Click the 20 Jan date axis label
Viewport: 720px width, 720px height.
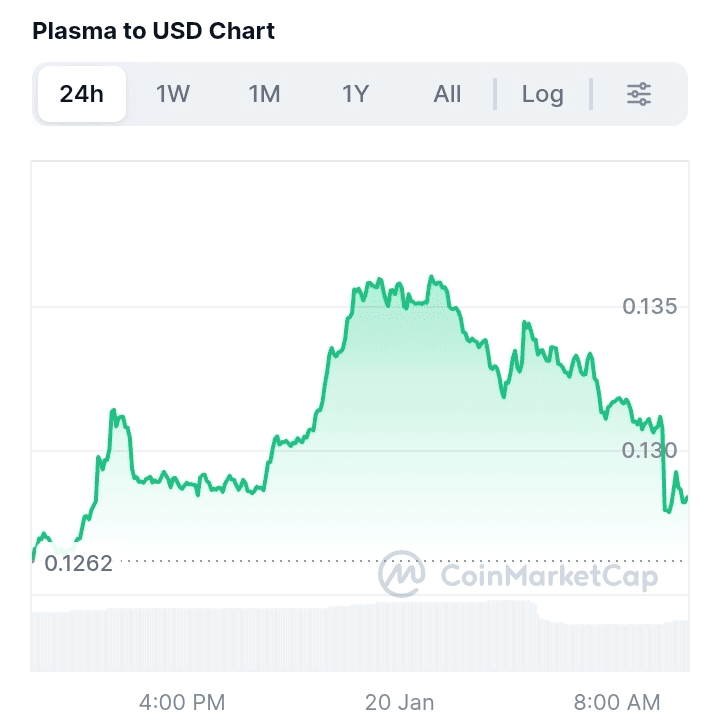point(400,702)
